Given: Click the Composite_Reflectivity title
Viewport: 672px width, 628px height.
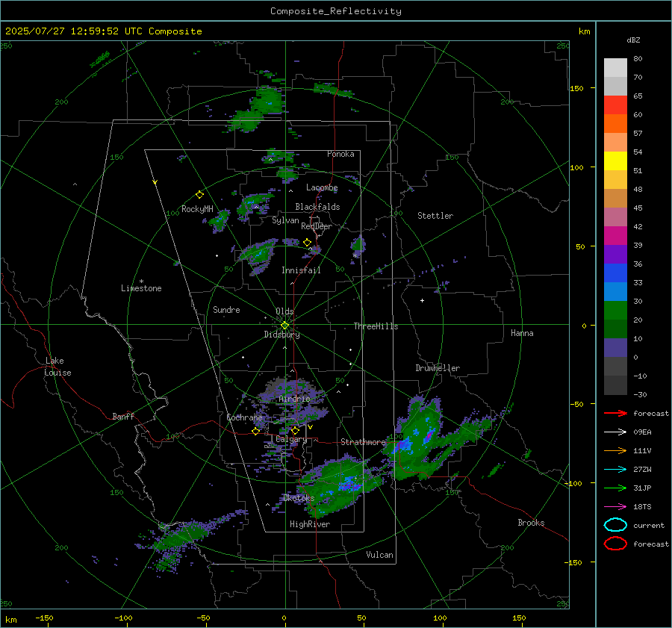Looking at the screenshot, I should 336,11.
